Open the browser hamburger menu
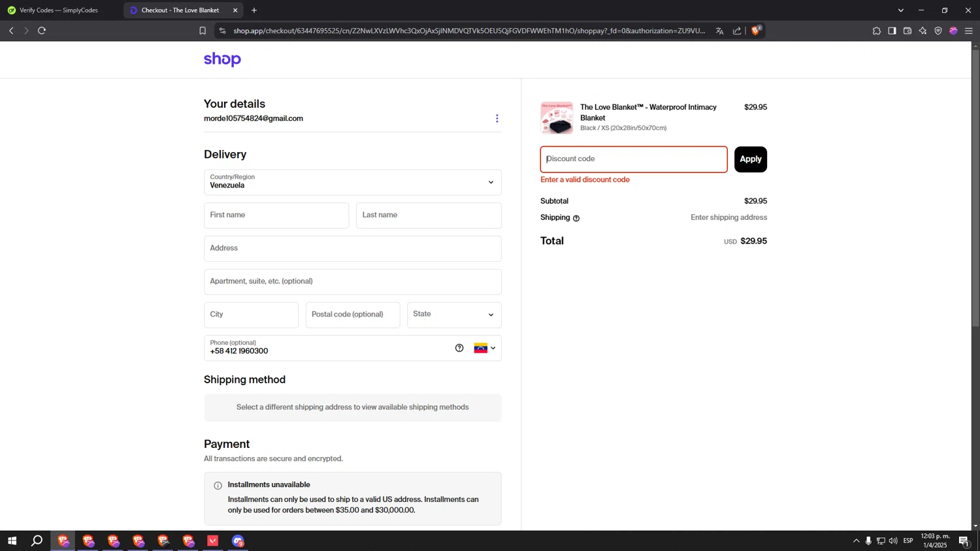980x551 pixels. [969, 31]
